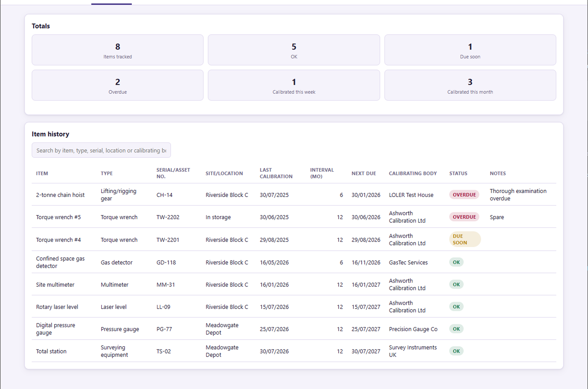This screenshot has height=389, width=588.
Task: Click serial number 'TS-02'
Action: (x=163, y=351)
